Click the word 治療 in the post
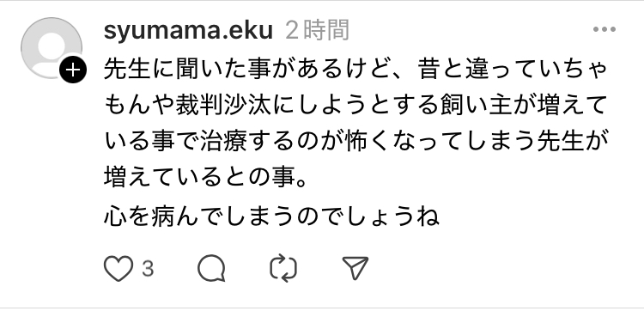This screenshot has height=311, width=644. (223, 142)
